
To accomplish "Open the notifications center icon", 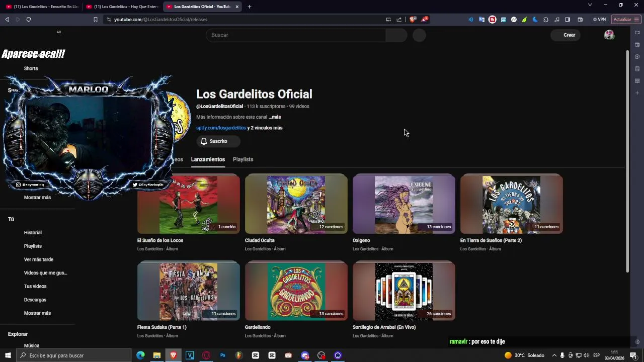I will pyautogui.click(x=633, y=355).
